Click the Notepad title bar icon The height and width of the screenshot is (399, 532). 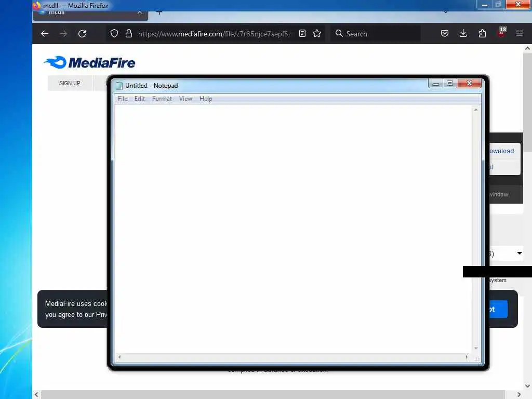[119, 86]
